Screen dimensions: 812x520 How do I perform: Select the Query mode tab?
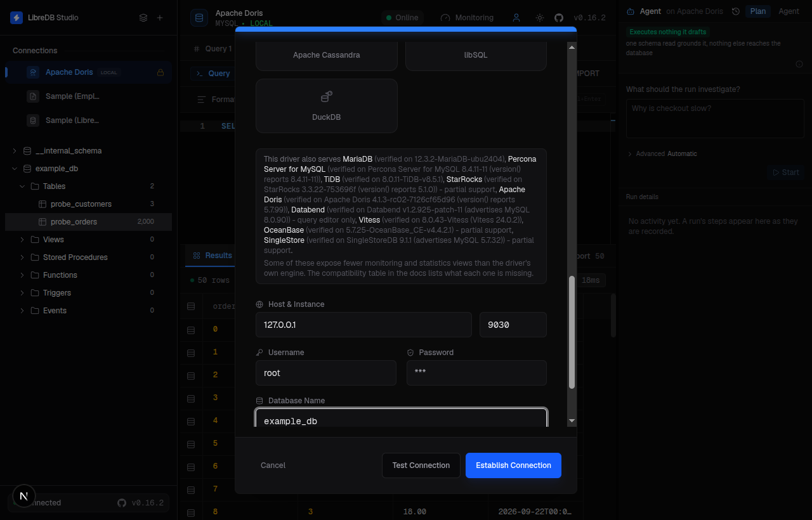213,74
